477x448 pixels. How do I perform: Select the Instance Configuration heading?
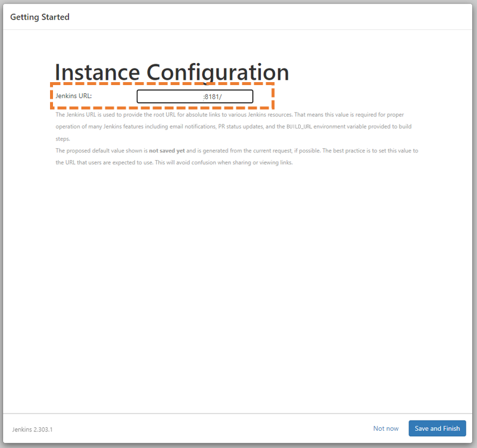pos(172,73)
